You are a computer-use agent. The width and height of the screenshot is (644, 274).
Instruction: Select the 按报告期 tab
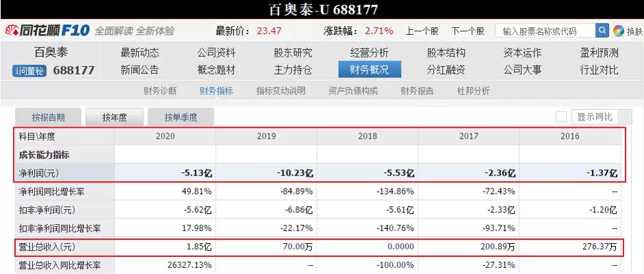point(49,118)
